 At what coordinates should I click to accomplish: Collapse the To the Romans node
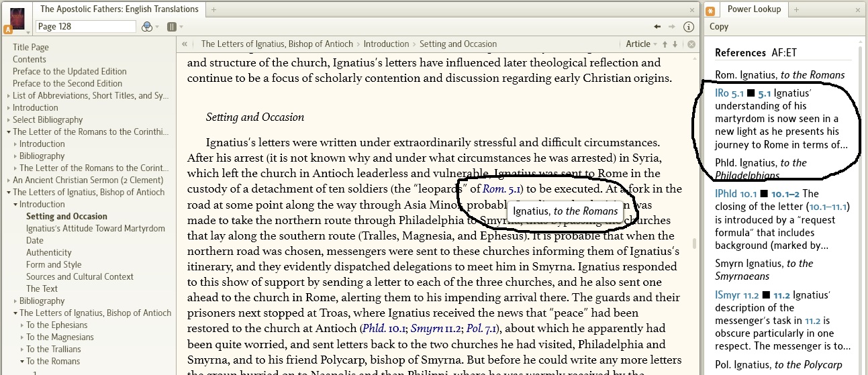click(x=22, y=362)
